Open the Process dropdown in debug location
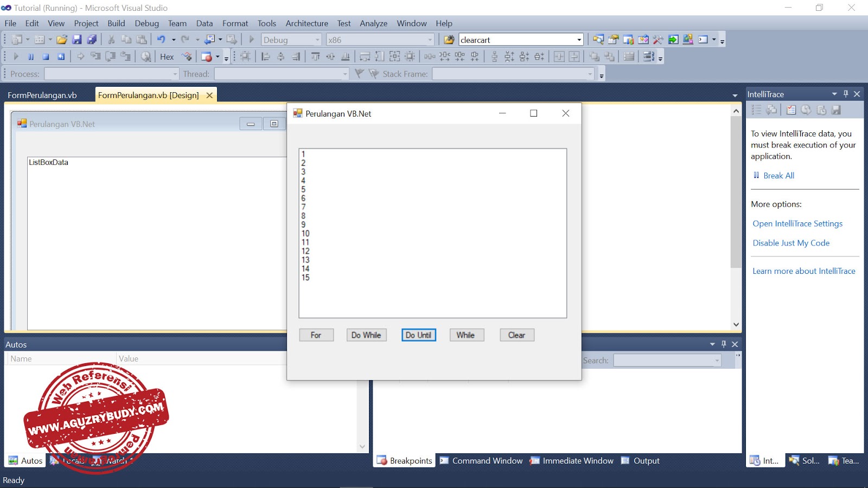Viewport: 868px width, 488px height. pos(175,74)
